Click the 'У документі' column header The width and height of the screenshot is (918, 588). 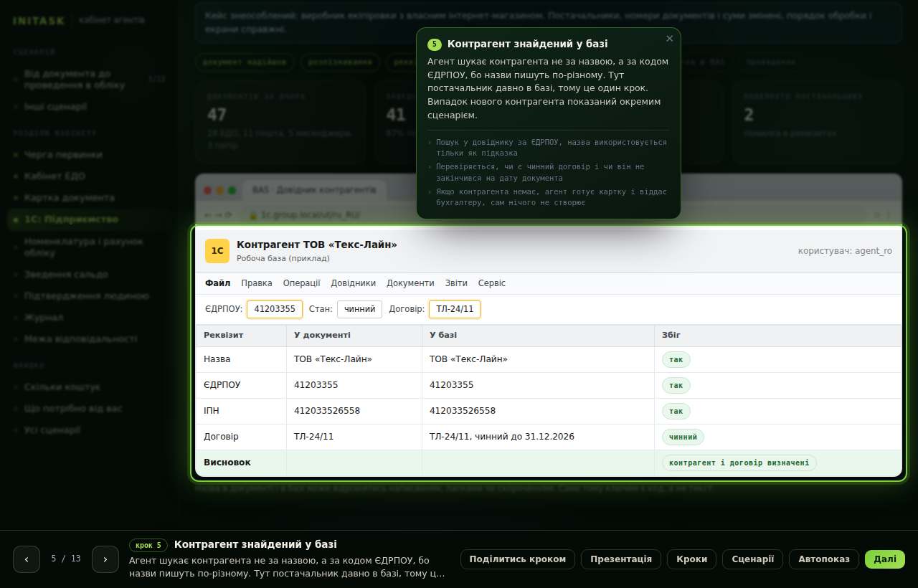pyautogui.click(x=354, y=336)
